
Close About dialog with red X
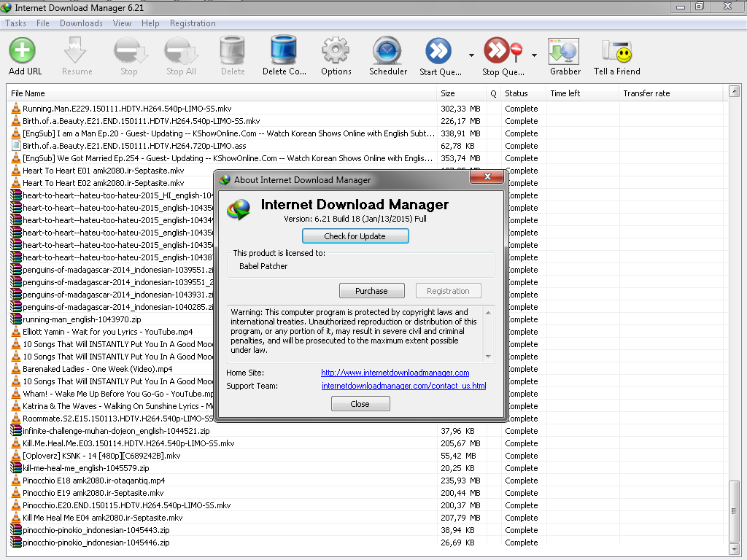coord(487,176)
